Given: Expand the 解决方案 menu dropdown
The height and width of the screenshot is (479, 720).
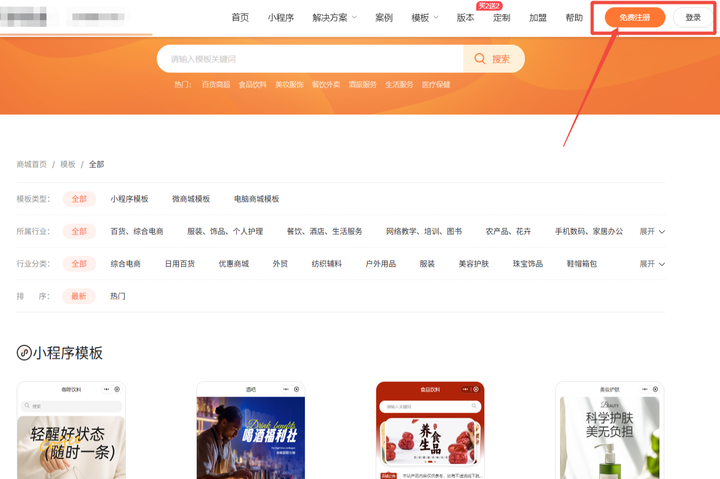Looking at the screenshot, I should point(354,17).
